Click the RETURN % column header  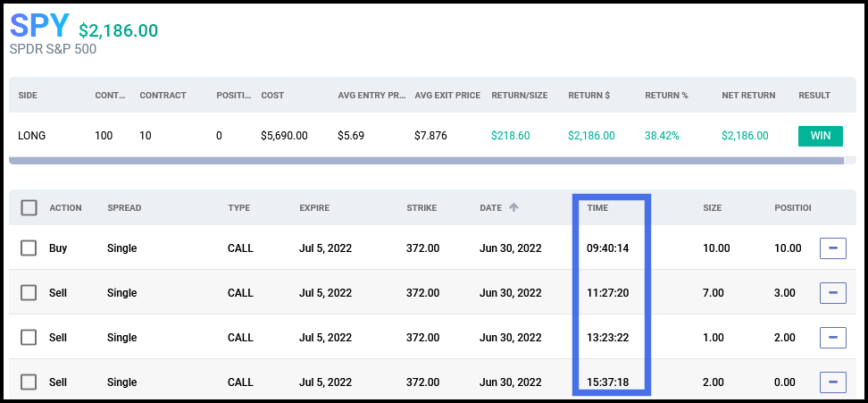666,96
